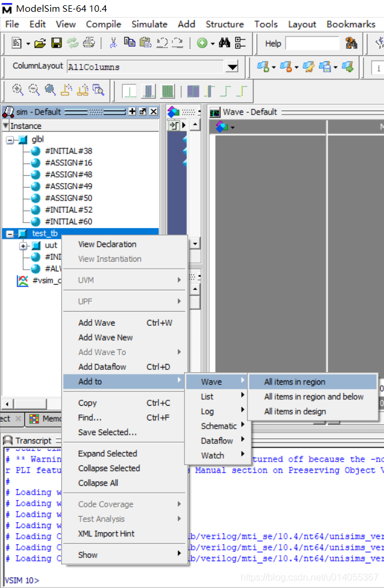Image resolution: width=384 pixels, height=588 pixels.
Task: Open the Show submenu
Action: 125,555
